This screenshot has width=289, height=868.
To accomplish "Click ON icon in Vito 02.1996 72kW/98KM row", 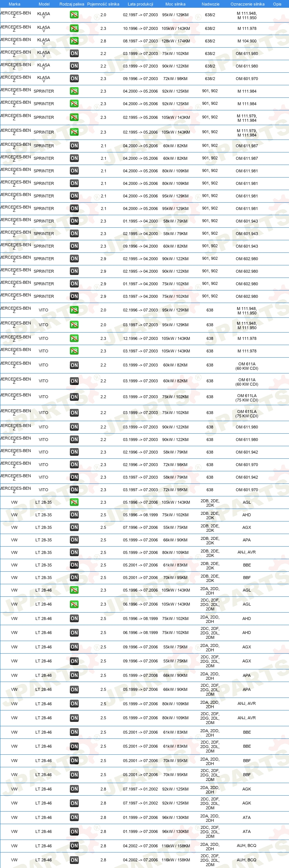I will pyautogui.click(x=74, y=465).
